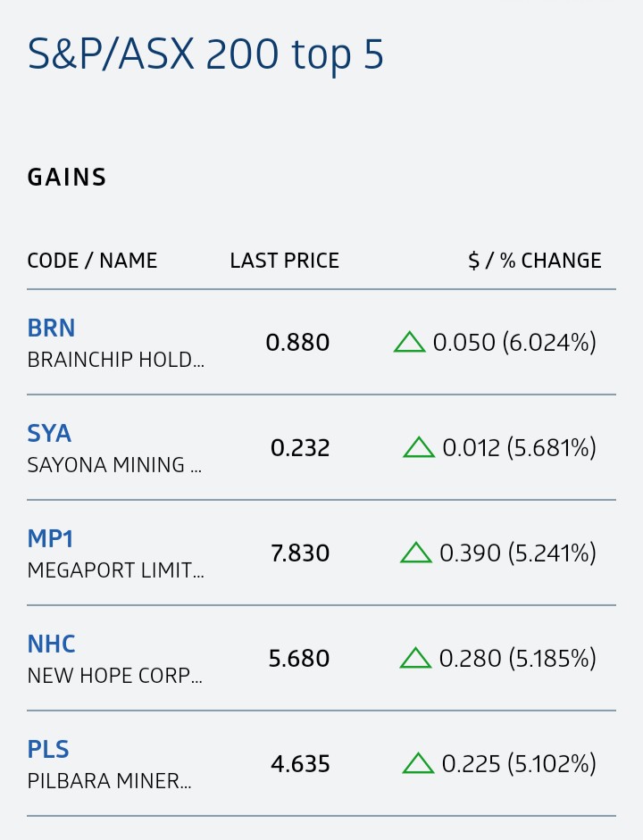This screenshot has width=643, height=840.
Task: Select the Sayona Mining company name
Action: click(114, 465)
